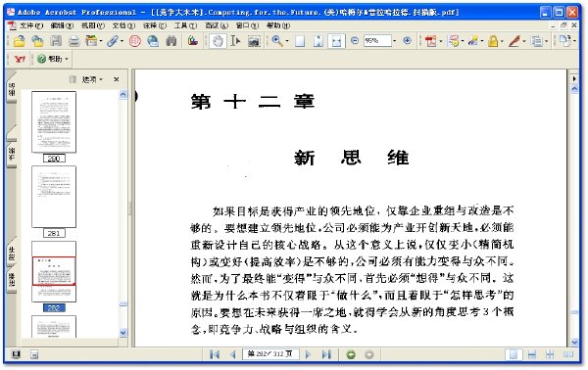This screenshot has width=588, height=370.
Task: Click the zoom out minus button
Action: click(355, 40)
